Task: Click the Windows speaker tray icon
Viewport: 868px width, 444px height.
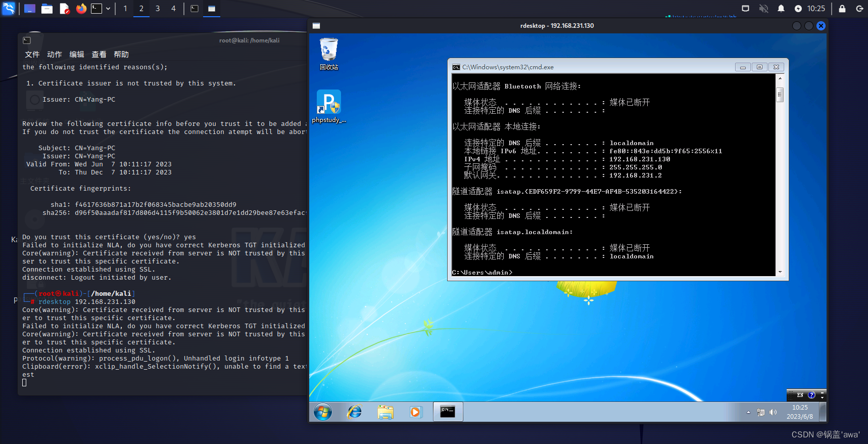Action: [773, 412]
